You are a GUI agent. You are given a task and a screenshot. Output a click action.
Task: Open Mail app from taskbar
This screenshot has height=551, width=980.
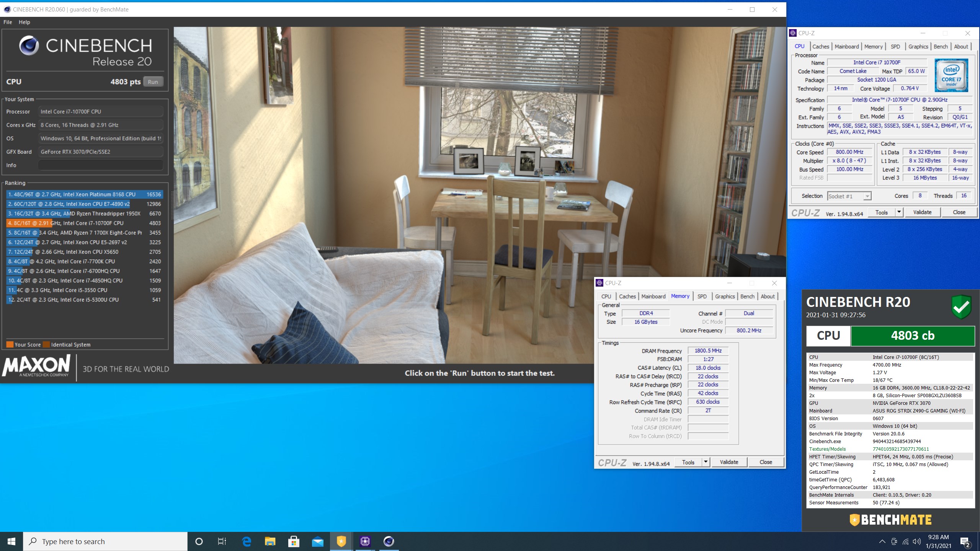(318, 541)
